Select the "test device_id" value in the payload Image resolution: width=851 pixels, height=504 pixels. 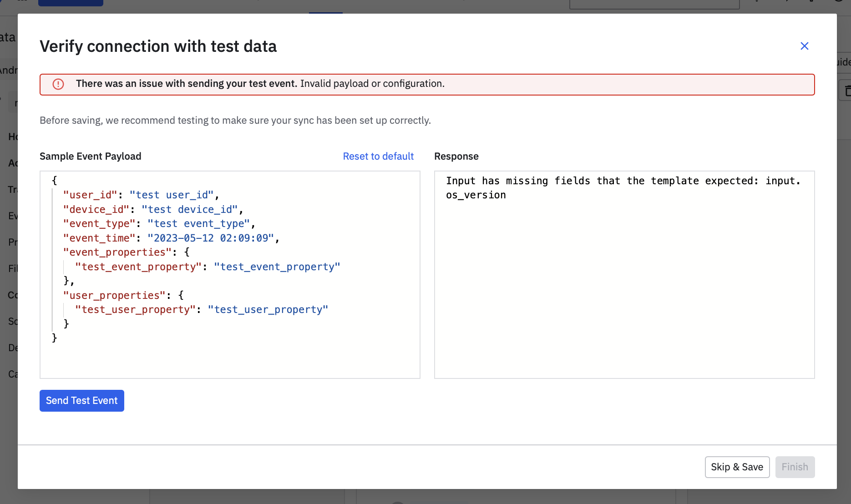[x=190, y=210]
